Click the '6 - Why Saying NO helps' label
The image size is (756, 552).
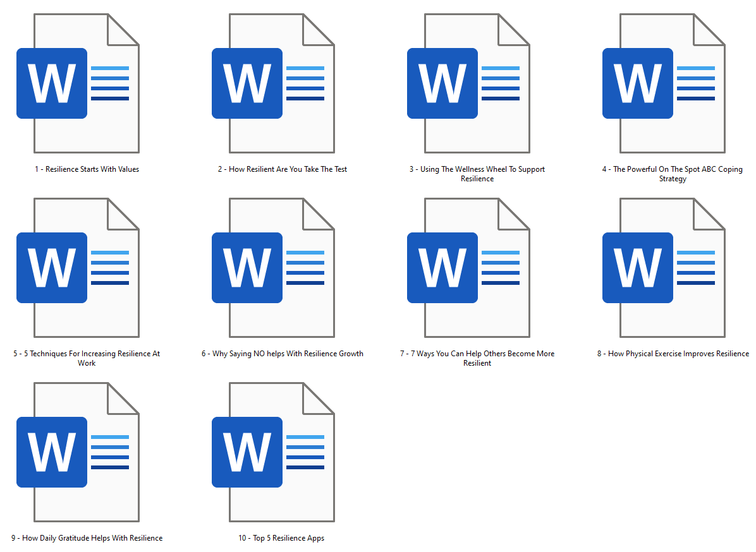(x=283, y=354)
